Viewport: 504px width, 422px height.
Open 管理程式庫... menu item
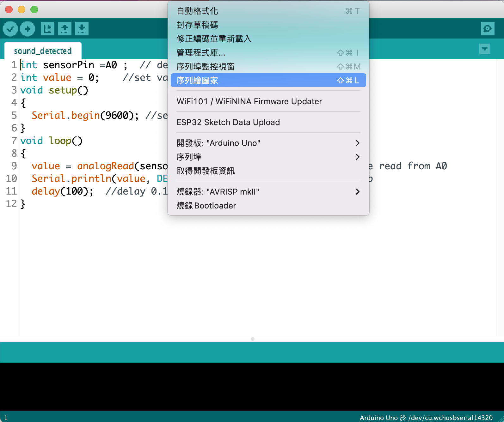[x=268, y=53]
